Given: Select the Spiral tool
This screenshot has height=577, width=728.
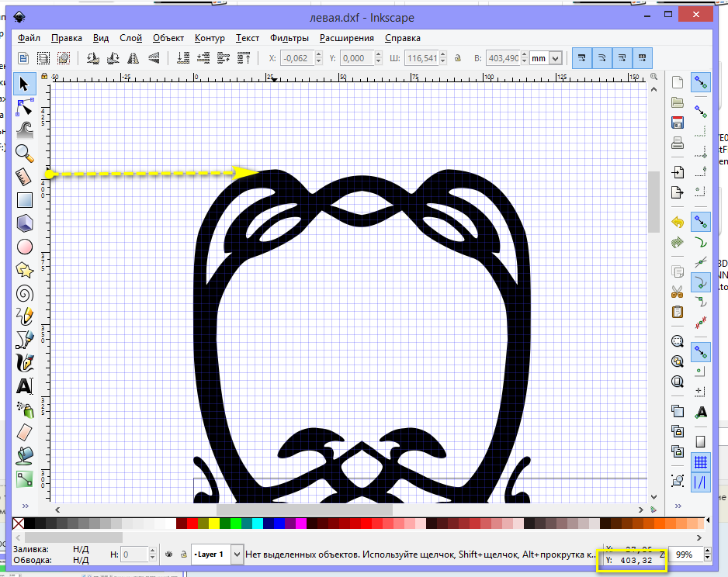Looking at the screenshot, I should click(24, 294).
